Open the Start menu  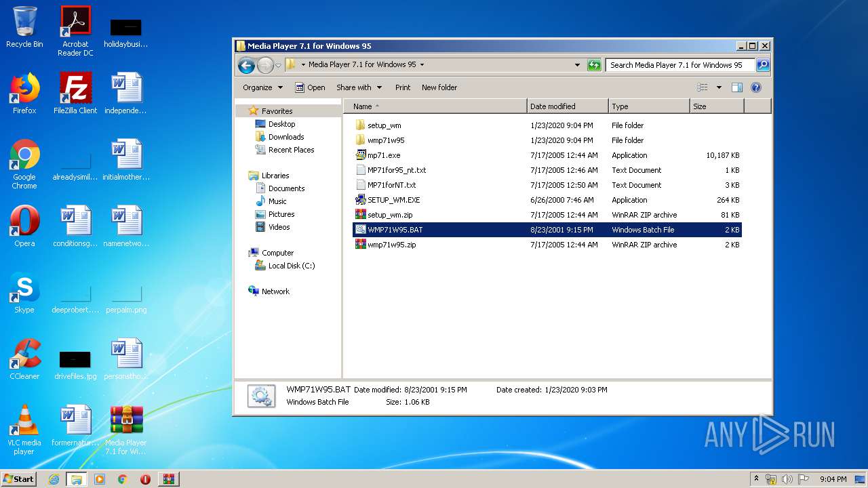[x=19, y=479]
